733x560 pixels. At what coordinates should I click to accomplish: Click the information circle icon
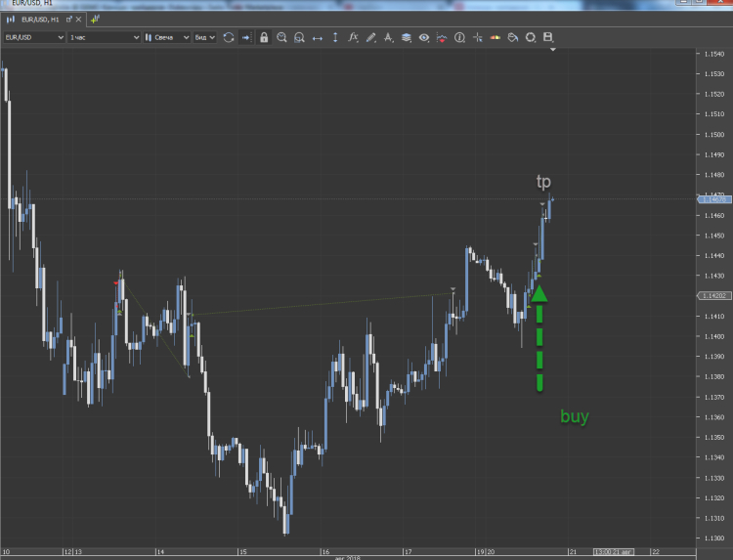coord(459,37)
